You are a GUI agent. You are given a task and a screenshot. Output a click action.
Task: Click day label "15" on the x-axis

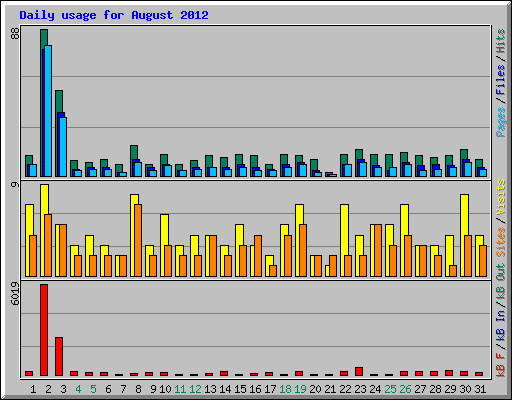coord(240,389)
